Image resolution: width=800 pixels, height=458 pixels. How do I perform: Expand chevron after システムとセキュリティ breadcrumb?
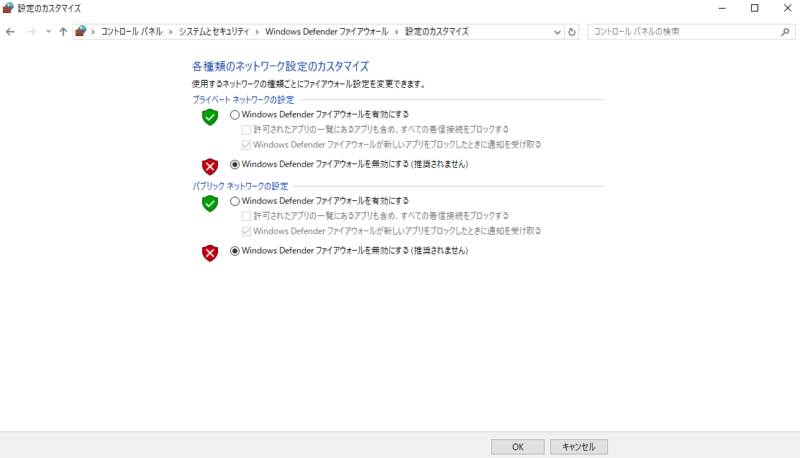click(x=257, y=32)
